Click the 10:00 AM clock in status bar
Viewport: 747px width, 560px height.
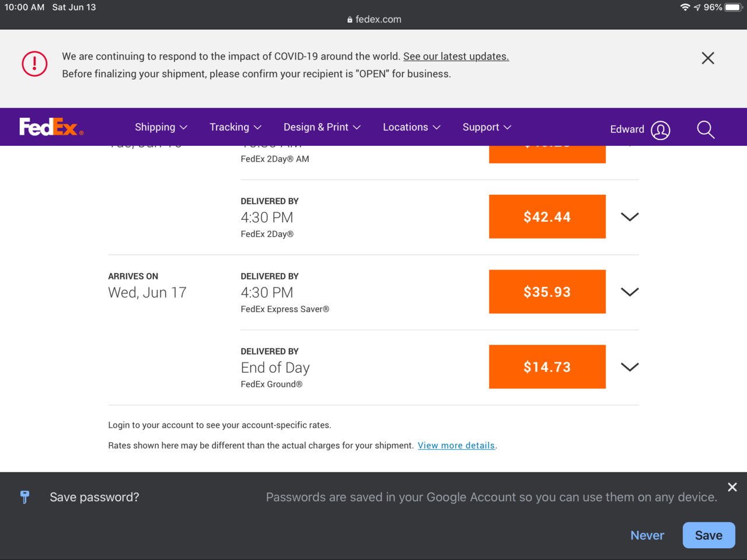point(25,7)
